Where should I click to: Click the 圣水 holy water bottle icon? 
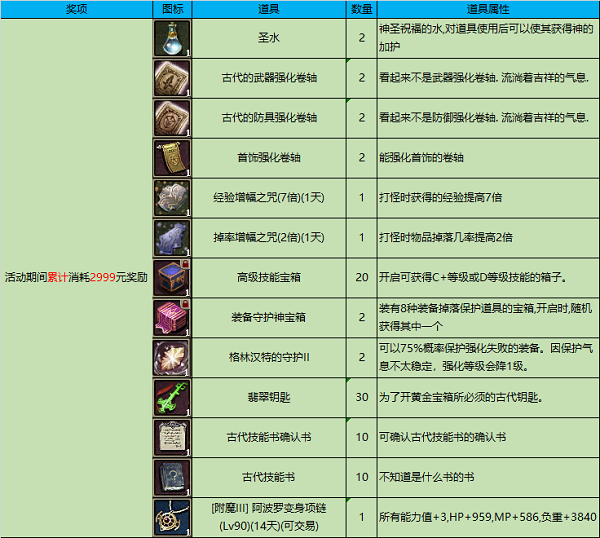click(171, 37)
